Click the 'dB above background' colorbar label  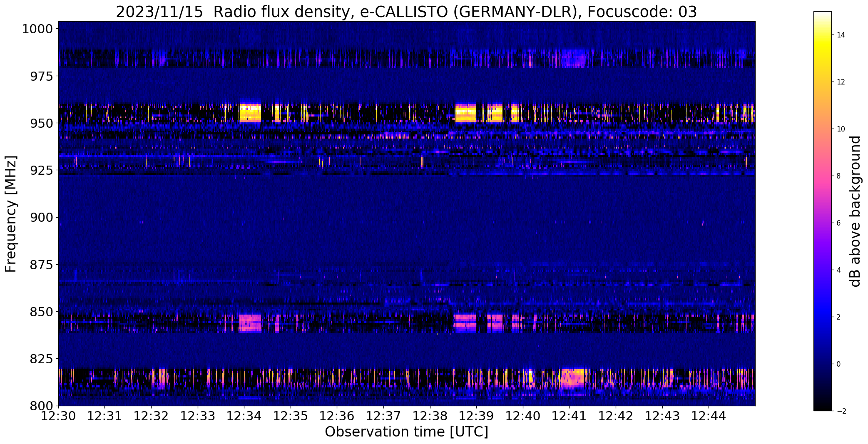click(x=855, y=211)
